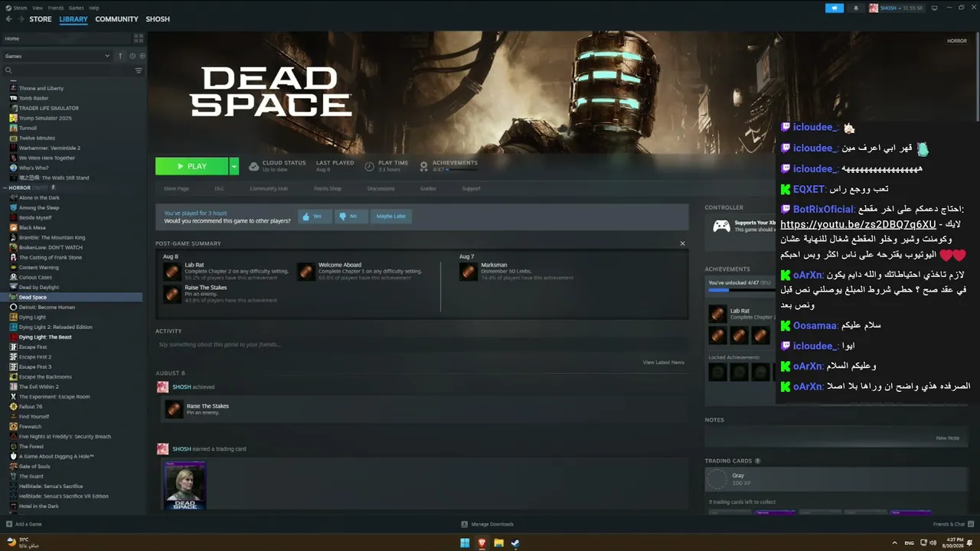Toggle the recent activity clock filter
This screenshot has width=980, height=551.
132,56
